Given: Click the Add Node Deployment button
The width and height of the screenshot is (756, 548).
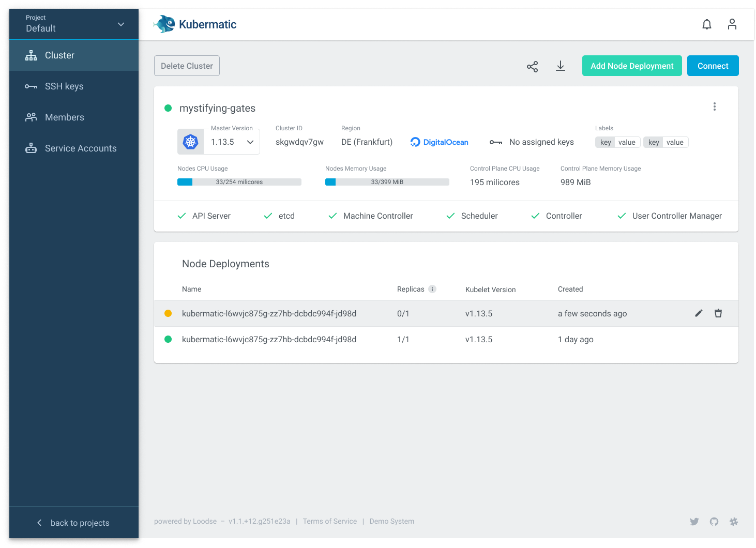Looking at the screenshot, I should (x=632, y=66).
